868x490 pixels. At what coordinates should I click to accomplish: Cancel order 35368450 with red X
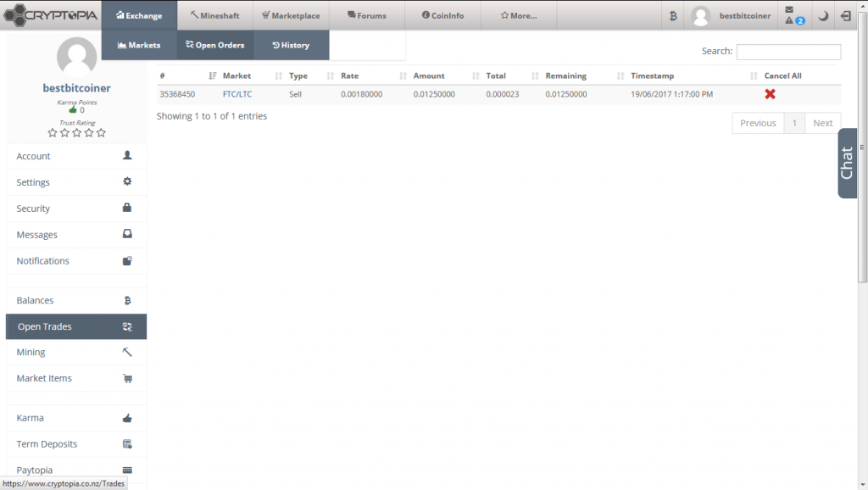(770, 94)
